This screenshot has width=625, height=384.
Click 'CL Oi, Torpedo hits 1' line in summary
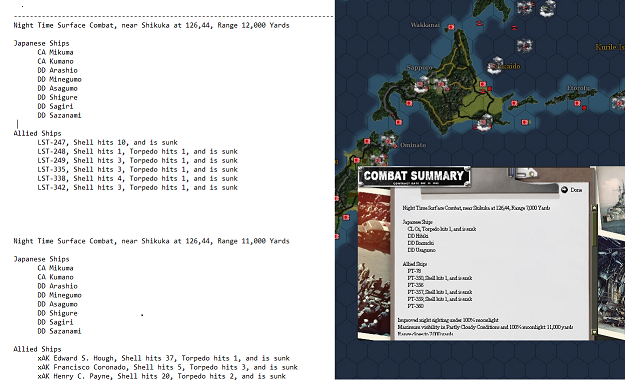click(442, 229)
